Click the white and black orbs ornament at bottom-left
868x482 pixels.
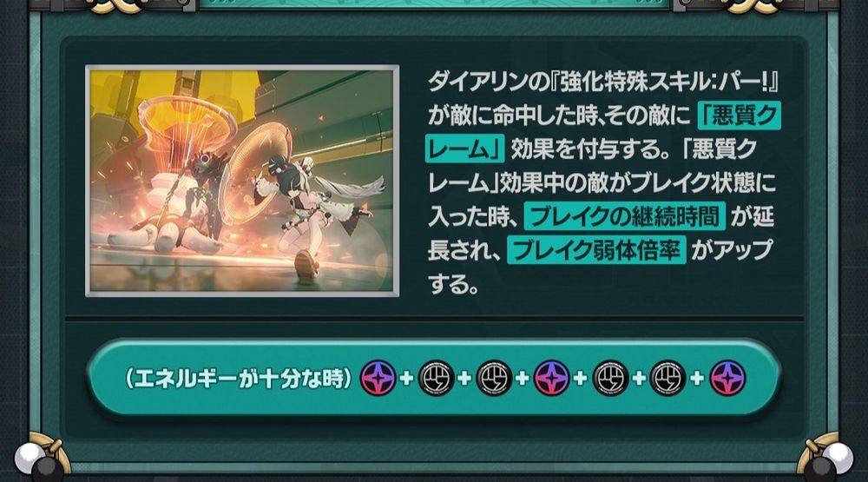click(x=40, y=461)
